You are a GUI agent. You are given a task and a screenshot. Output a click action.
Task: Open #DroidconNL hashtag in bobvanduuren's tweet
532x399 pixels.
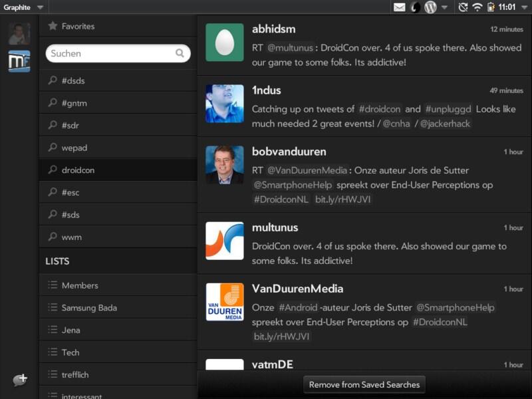(x=281, y=199)
